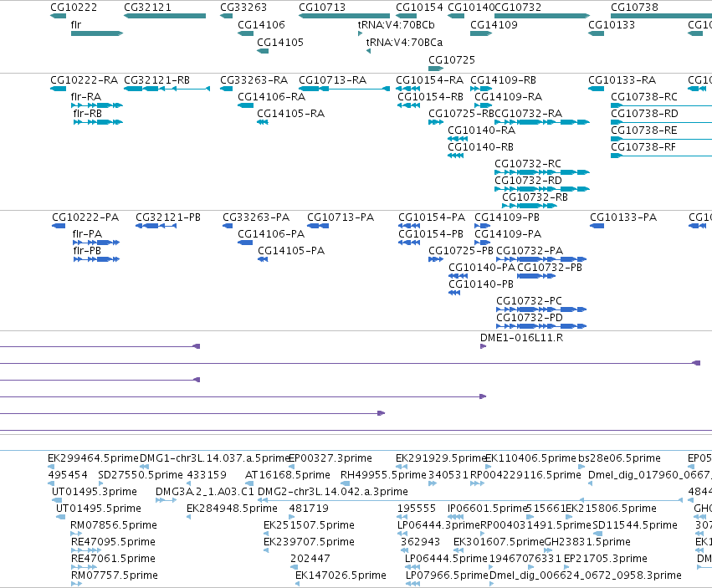This screenshot has height=588, width=712.
Task: Select EST UT01495.3prime
Action: (x=95, y=492)
